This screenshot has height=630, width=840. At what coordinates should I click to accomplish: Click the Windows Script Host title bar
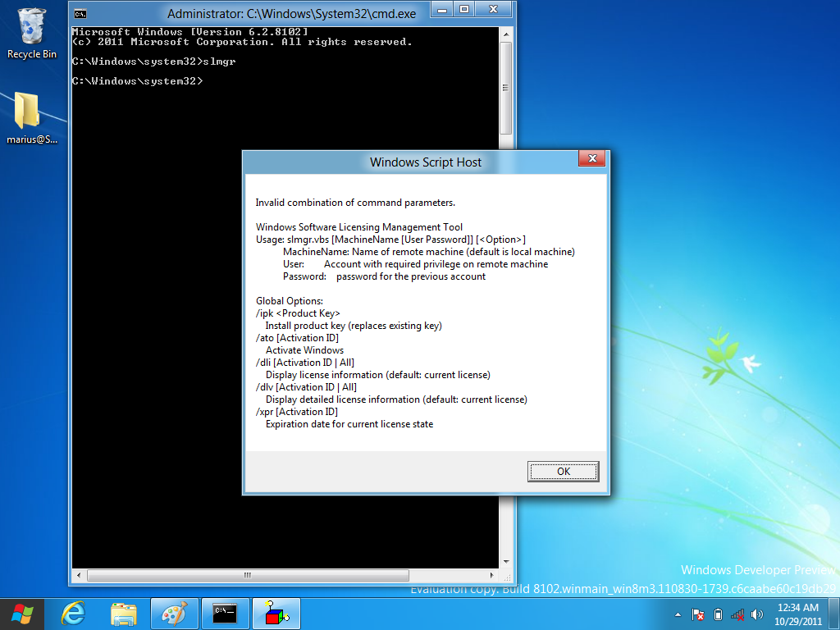(x=426, y=162)
